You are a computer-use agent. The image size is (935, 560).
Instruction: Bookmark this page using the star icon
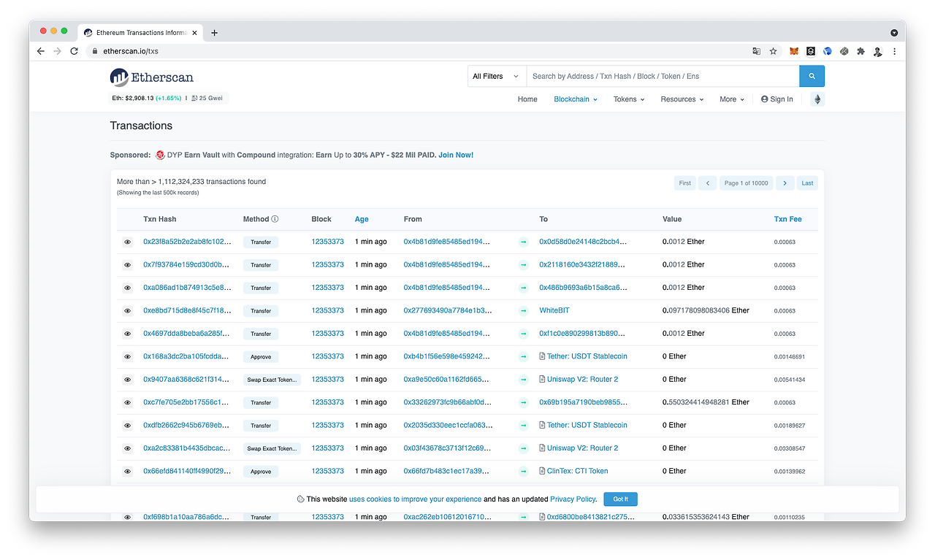(773, 51)
